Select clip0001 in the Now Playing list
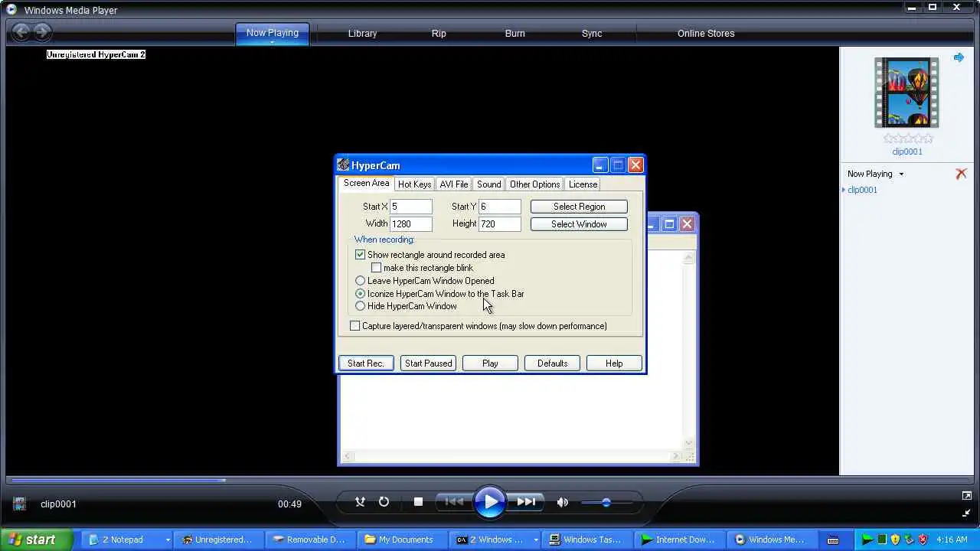Image resolution: width=980 pixels, height=551 pixels. coord(862,190)
